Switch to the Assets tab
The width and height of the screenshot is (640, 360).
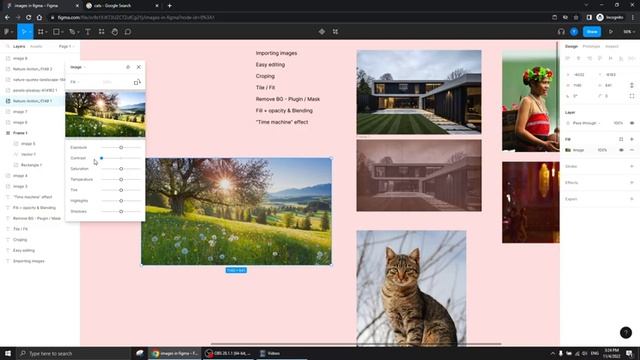pos(36,47)
